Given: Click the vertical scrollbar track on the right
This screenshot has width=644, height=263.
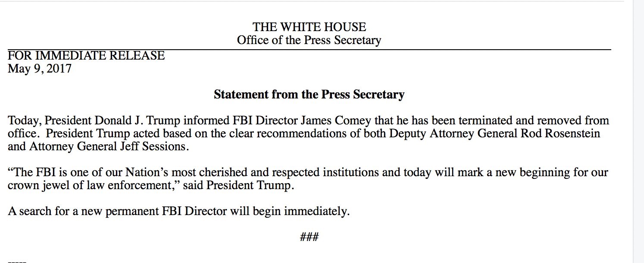Looking at the screenshot, I should 638,130.
